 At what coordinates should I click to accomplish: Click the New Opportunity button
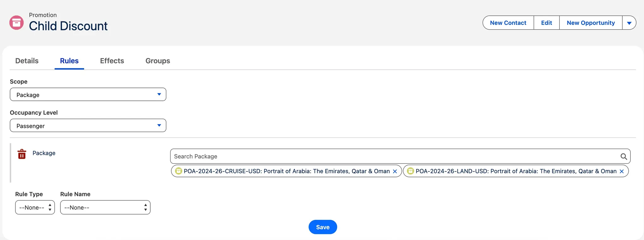(x=591, y=23)
